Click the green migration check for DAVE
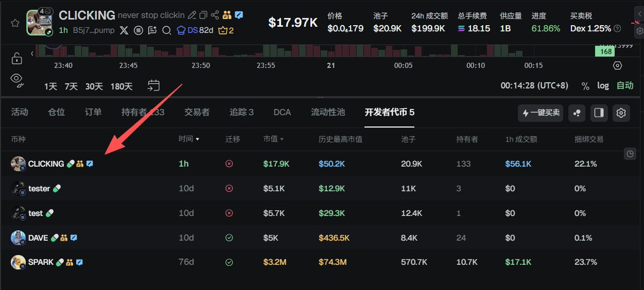This screenshot has height=290, width=644. tap(229, 237)
